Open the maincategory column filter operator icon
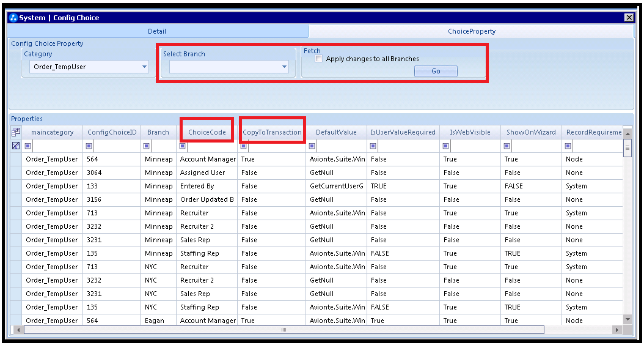644x345 pixels. pos(28,146)
